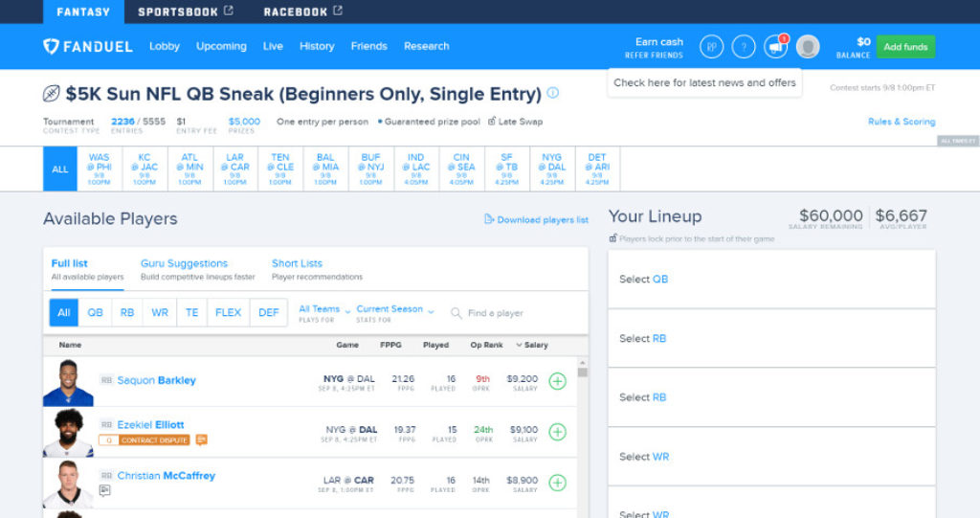Open Christian McCaffrey's news note icon

point(105,490)
